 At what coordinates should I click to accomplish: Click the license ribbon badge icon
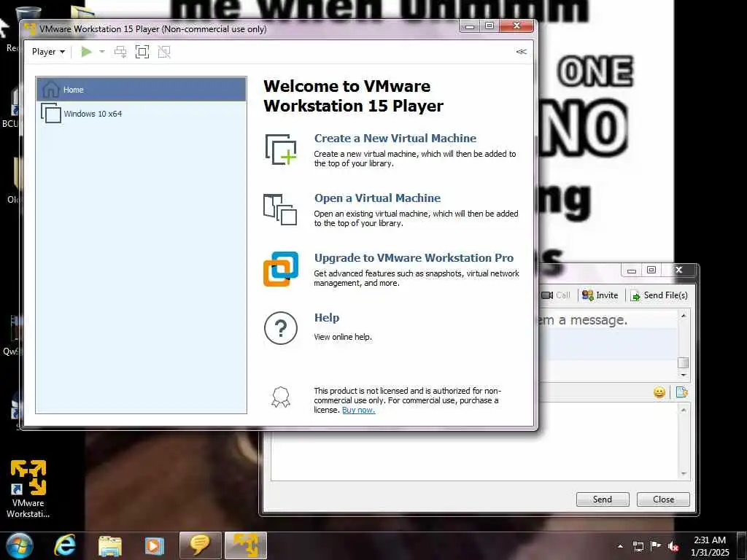281,397
